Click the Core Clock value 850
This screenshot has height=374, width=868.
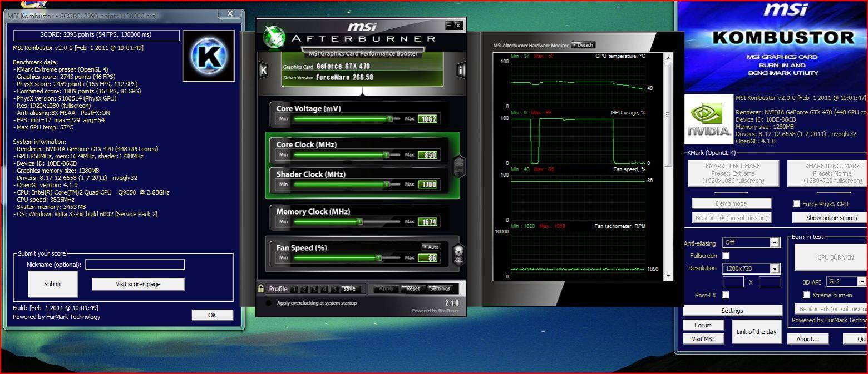click(x=428, y=155)
